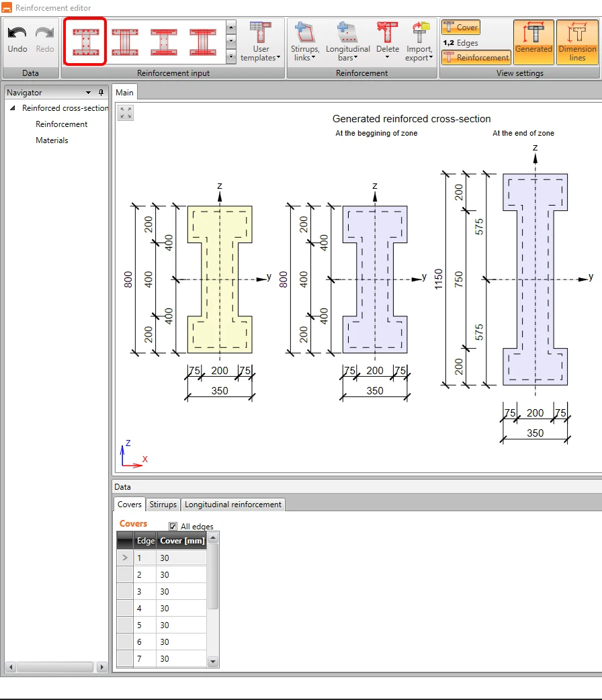Toggle Dimension lines display

[x=577, y=42]
